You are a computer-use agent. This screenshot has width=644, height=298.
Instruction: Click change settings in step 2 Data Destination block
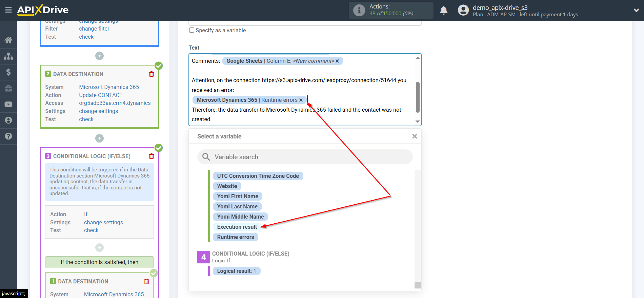99,111
